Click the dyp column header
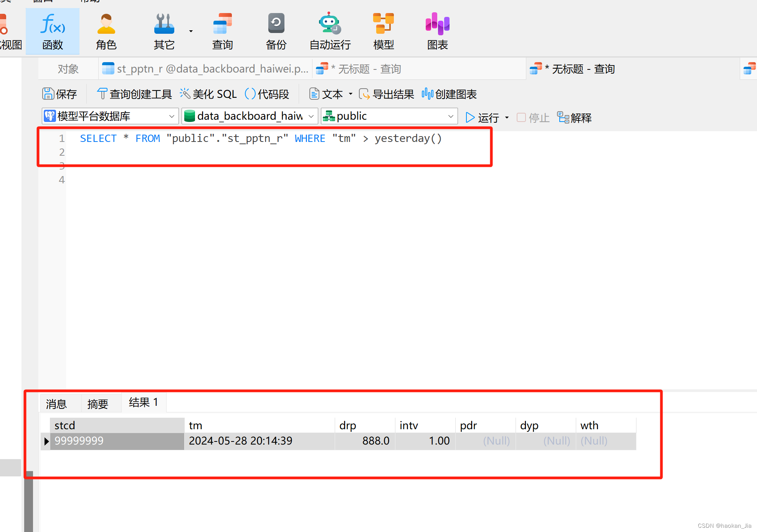757x532 pixels. point(546,425)
